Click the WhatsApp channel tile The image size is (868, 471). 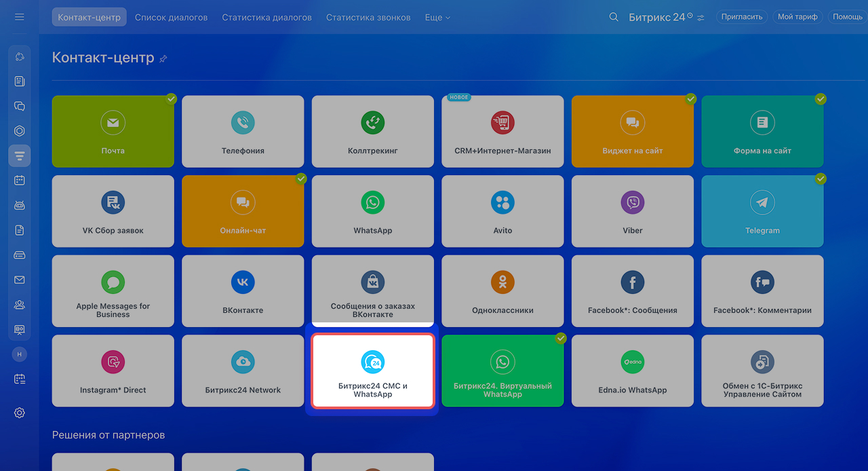click(x=372, y=211)
